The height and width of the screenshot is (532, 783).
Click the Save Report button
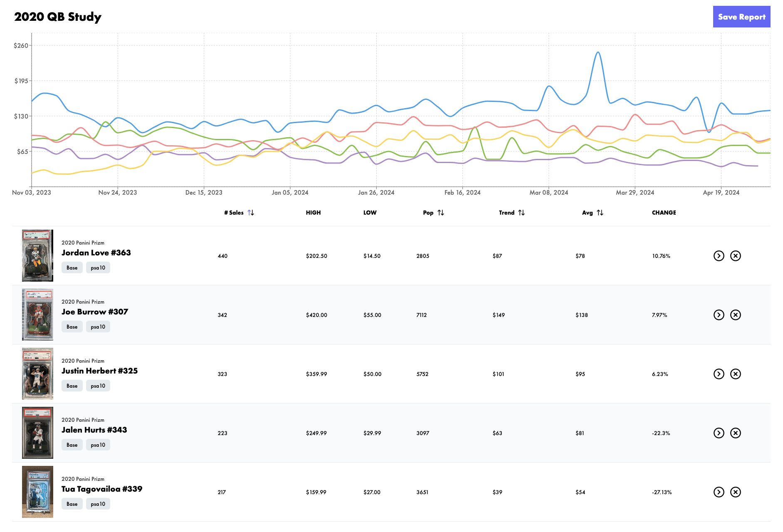click(741, 17)
